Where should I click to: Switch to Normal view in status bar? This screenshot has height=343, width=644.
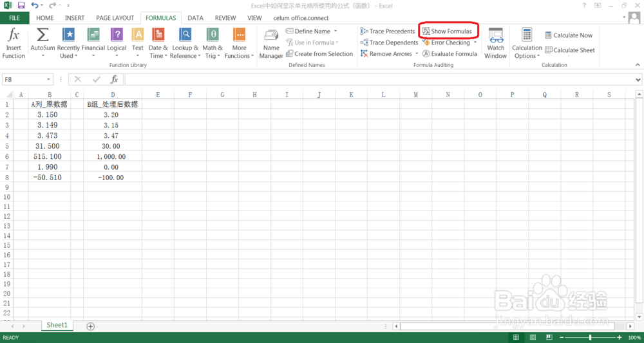(516, 337)
